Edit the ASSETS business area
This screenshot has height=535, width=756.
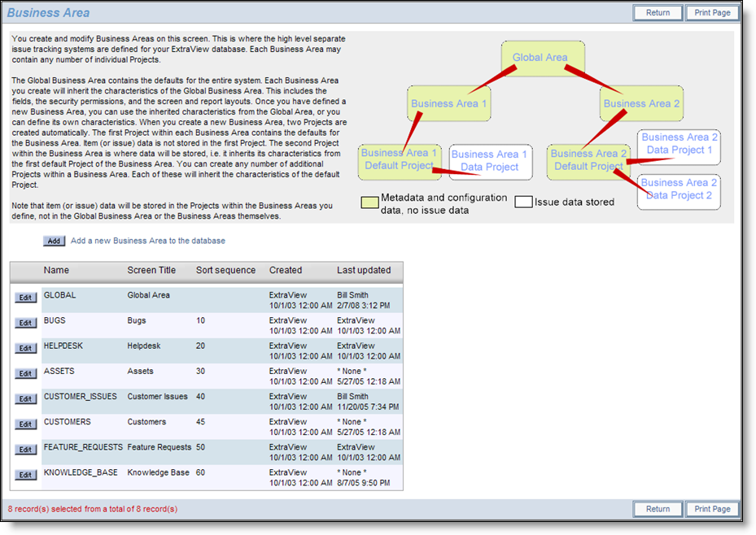(x=25, y=373)
